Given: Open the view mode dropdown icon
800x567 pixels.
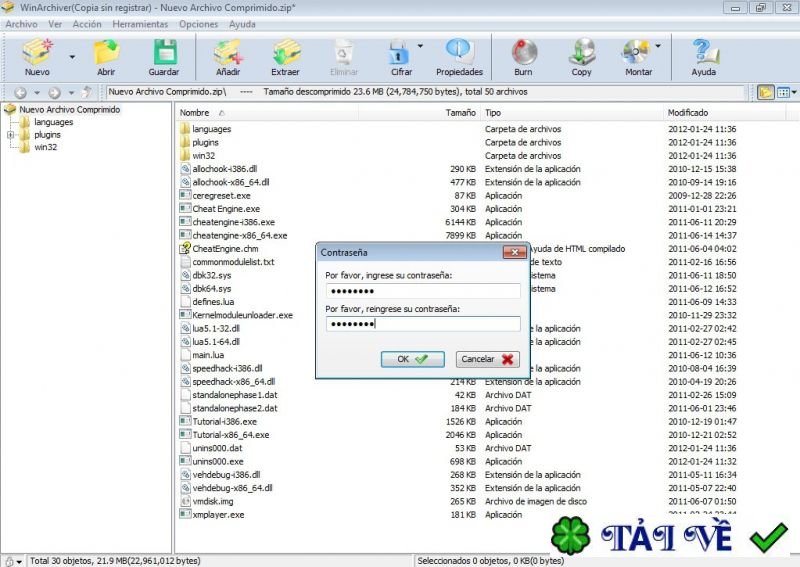Looking at the screenshot, I should pyautogui.click(x=786, y=92).
